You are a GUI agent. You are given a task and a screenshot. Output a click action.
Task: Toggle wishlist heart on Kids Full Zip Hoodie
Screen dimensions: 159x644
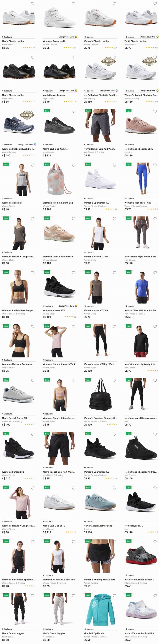(x=114, y=595)
